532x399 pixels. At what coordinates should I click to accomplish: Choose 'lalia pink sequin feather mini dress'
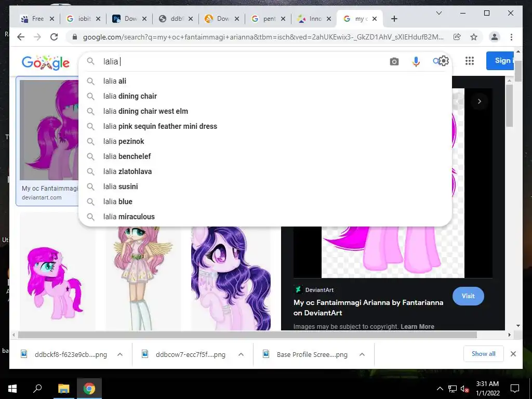point(265,126)
